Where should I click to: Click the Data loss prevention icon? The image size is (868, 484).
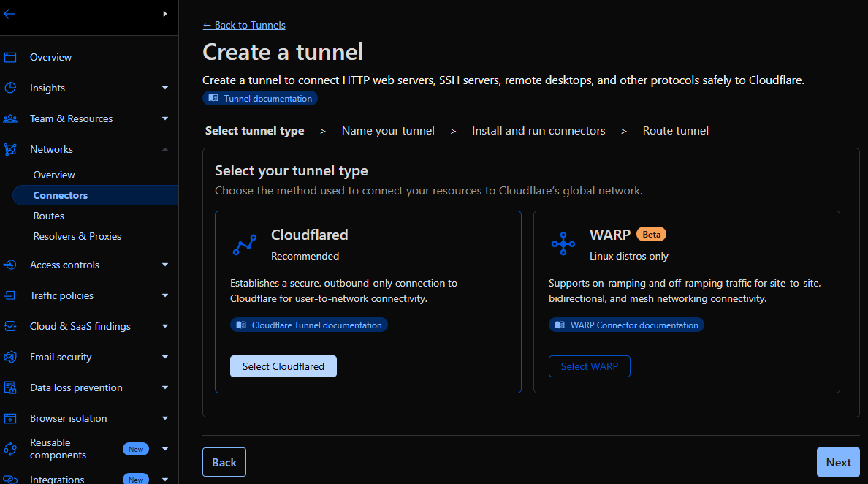click(10, 387)
